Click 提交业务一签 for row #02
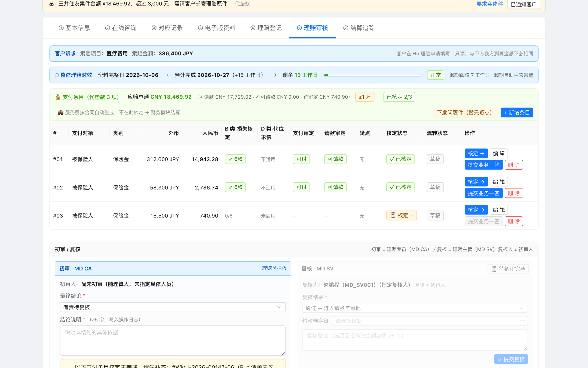The image size is (588, 368). pos(484,193)
